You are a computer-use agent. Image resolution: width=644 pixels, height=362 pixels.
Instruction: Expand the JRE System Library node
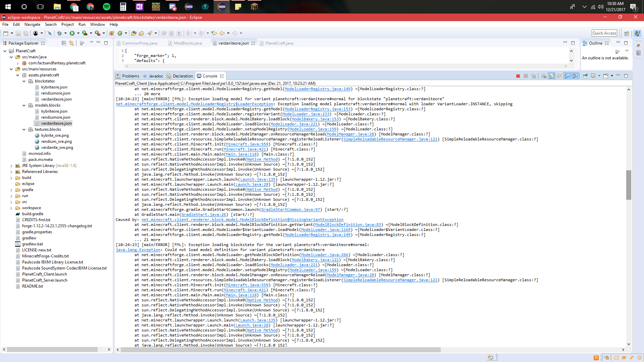11,166
